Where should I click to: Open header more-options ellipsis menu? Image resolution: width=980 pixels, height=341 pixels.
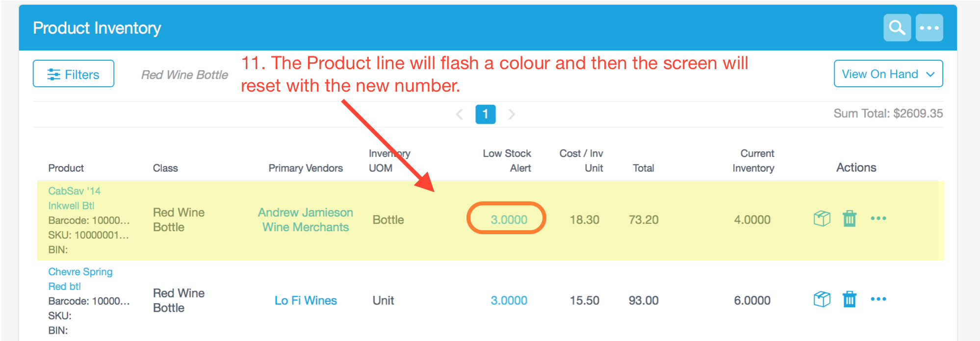pos(929,28)
